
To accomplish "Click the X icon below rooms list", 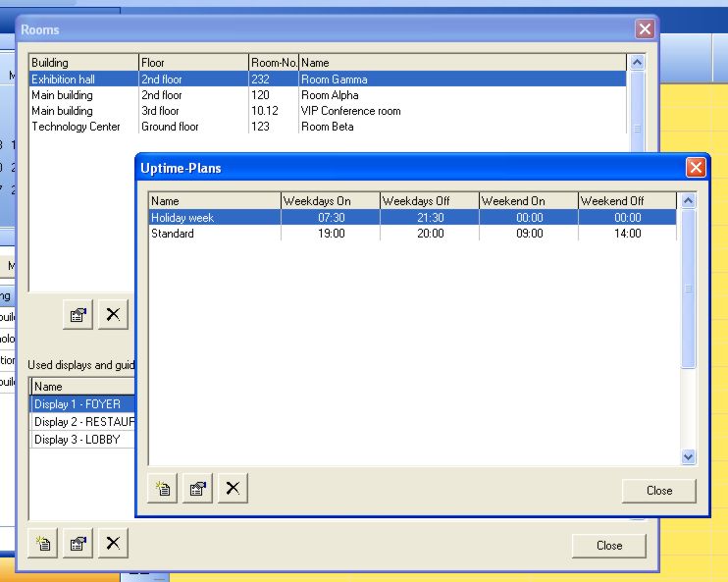I will [x=113, y=314].
